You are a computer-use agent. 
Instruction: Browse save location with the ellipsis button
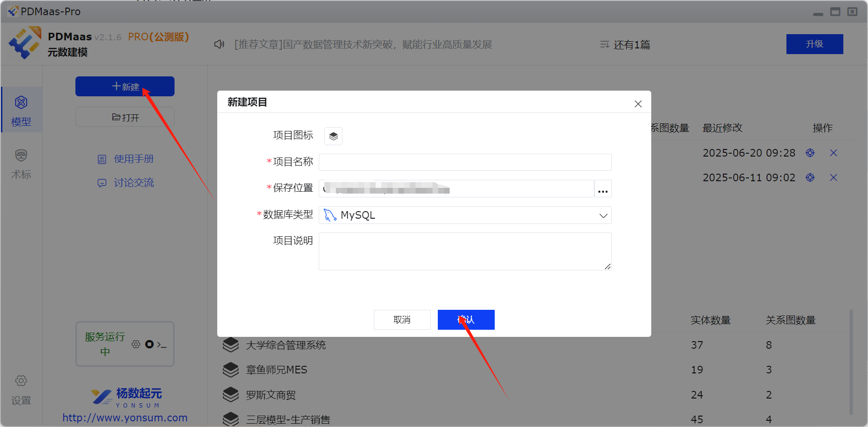coord(603,189)
